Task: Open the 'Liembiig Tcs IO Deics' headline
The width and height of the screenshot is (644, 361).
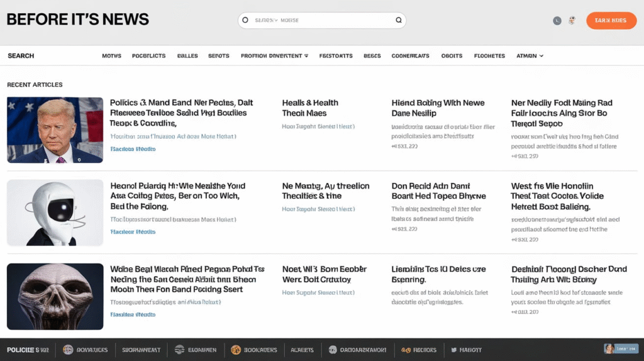Action: coord(438,274)
